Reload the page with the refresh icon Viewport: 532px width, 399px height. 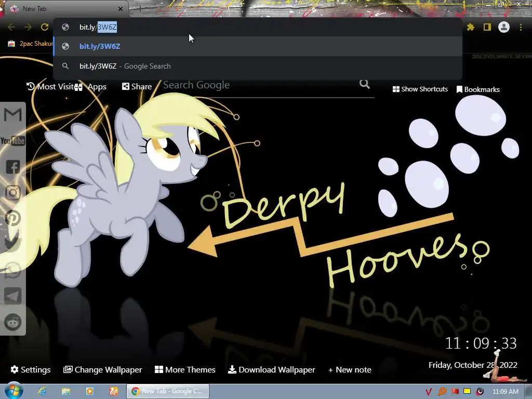[x=45, y=27]
